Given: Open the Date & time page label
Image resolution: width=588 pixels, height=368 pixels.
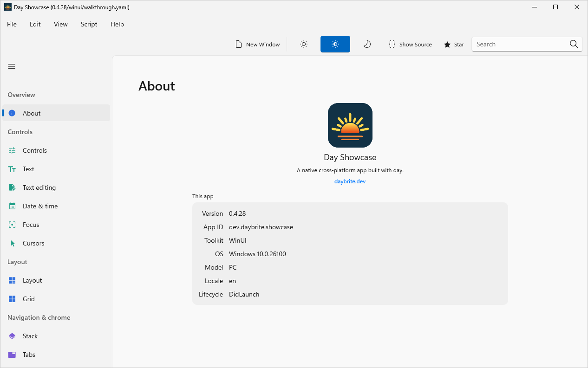Looking at the screenshot, I should [40, 206].
